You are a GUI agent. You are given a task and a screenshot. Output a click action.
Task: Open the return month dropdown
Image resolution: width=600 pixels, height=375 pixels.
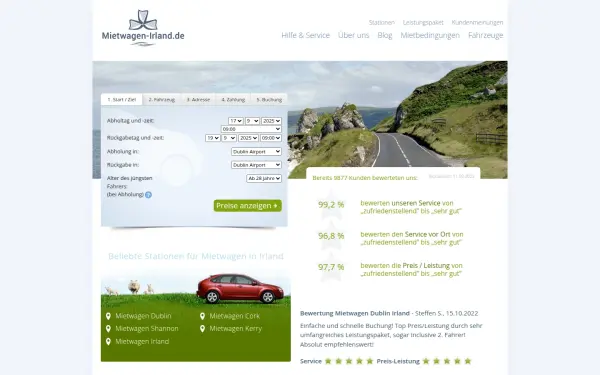pos(229,138)
